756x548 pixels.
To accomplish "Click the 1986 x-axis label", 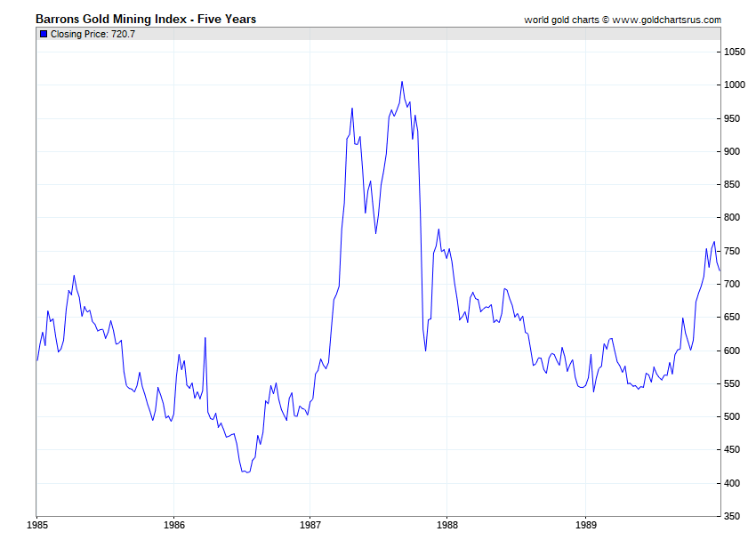I will click(x=174, y=525).
